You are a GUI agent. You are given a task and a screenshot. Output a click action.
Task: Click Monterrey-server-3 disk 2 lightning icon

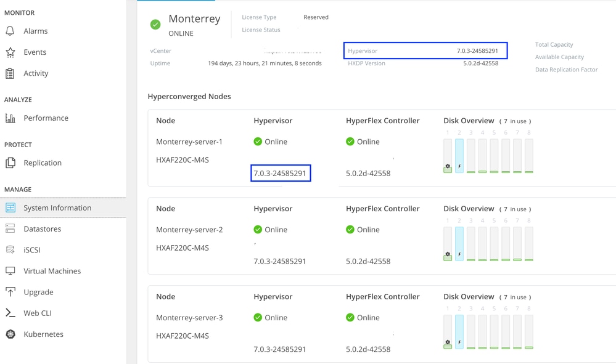click(x=459, y=342)
